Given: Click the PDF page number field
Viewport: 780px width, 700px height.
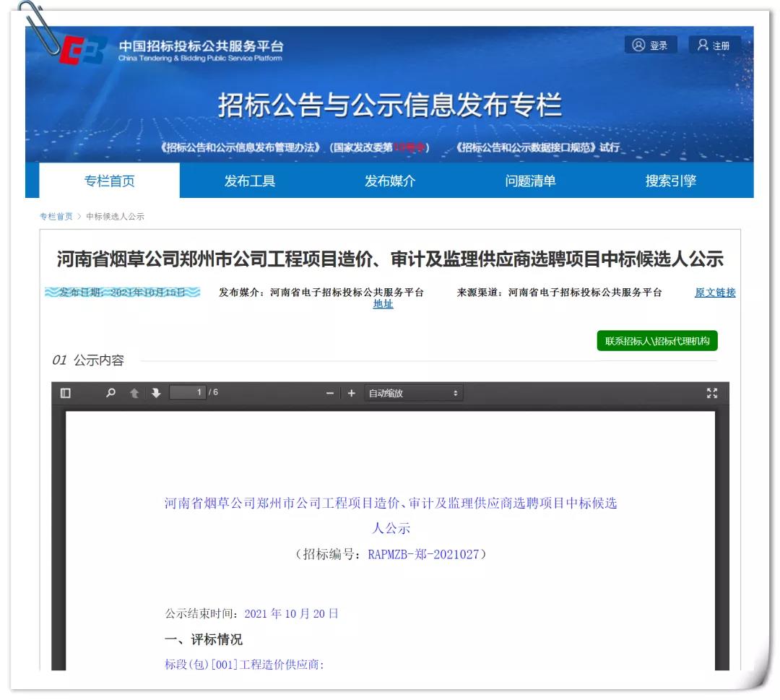Looking at the screenshot, I should [187, 392].
